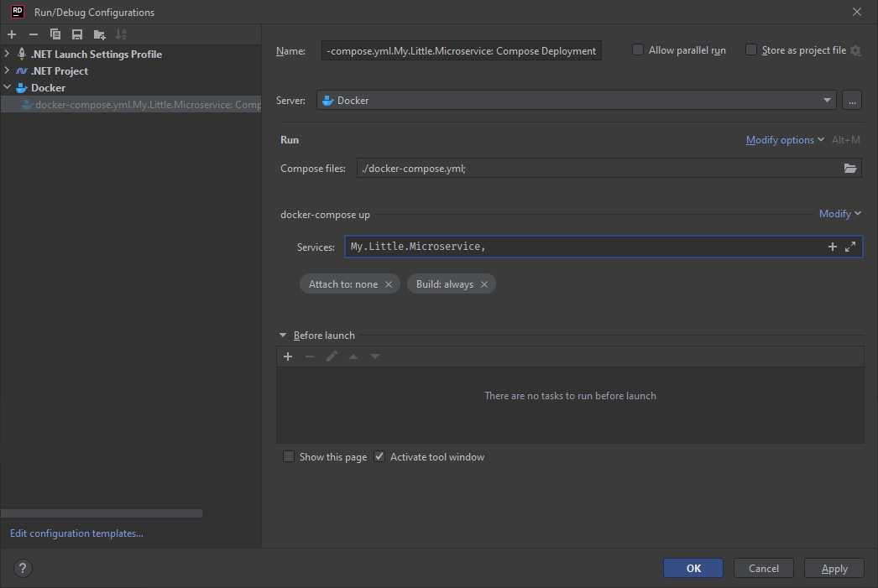
Task: Check Store as project file
Action: tap(750, 49)
